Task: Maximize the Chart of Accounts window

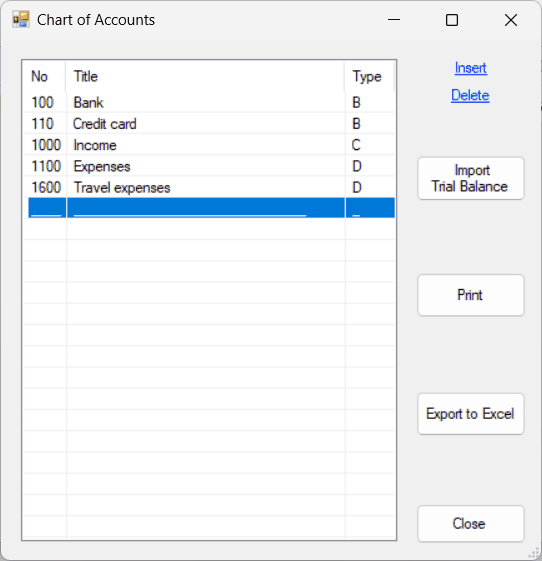Action: click(x=452, y=20)
